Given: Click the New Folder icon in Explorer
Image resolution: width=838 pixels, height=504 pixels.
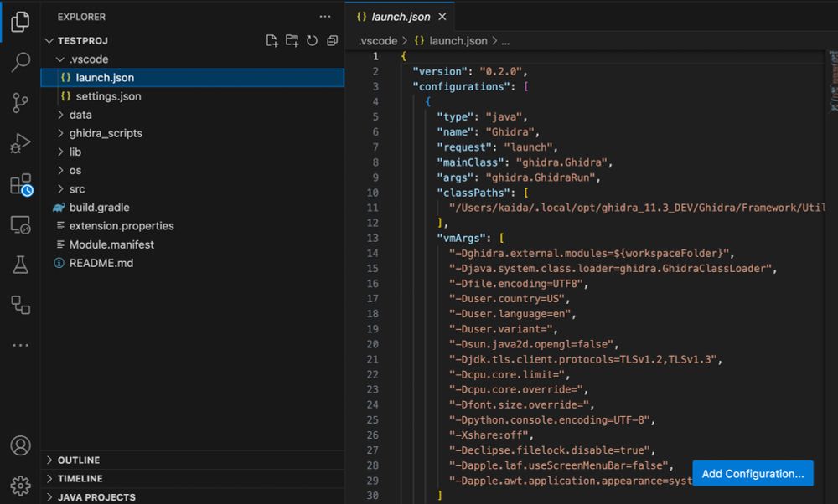Looking at the screenshot, I should pyautogui.click(x=292, y=40).
